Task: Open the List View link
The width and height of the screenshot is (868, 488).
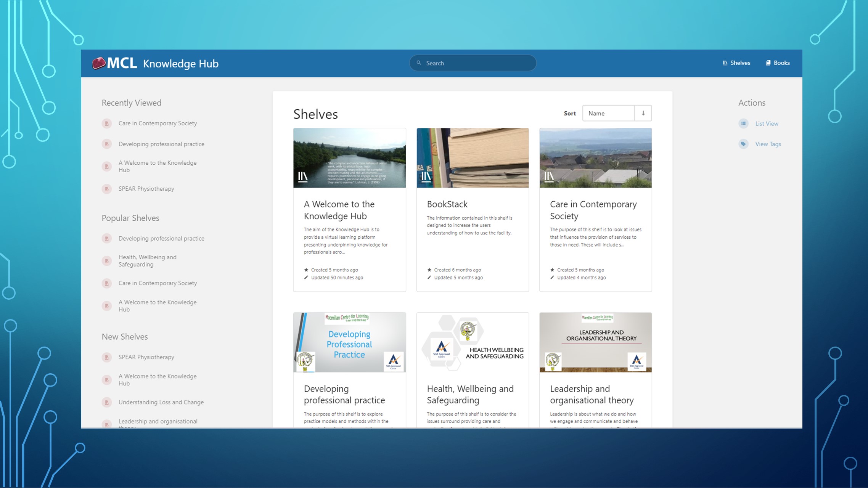Action: [x=767, y=124]
